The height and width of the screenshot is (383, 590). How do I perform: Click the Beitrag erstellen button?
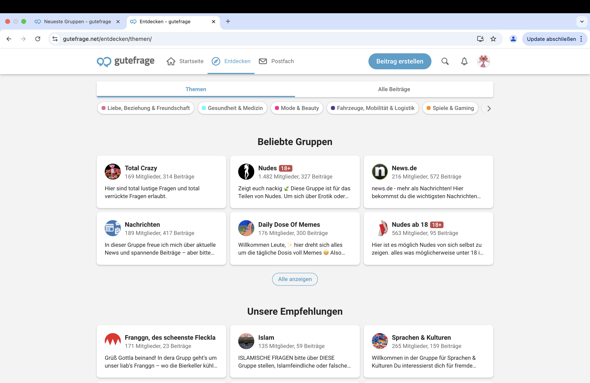click(400, 61)
